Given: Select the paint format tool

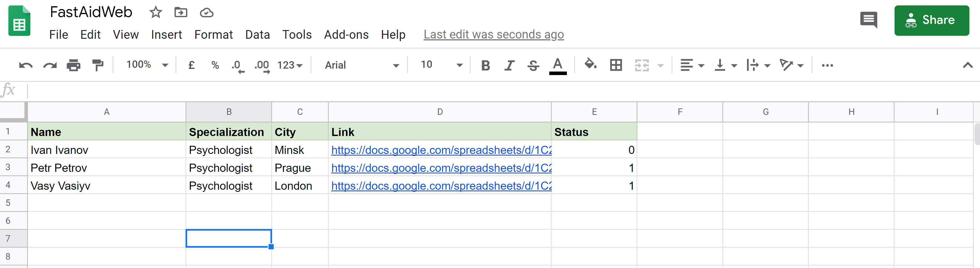Looking at the screenshot, I should [x=98, y=65].
